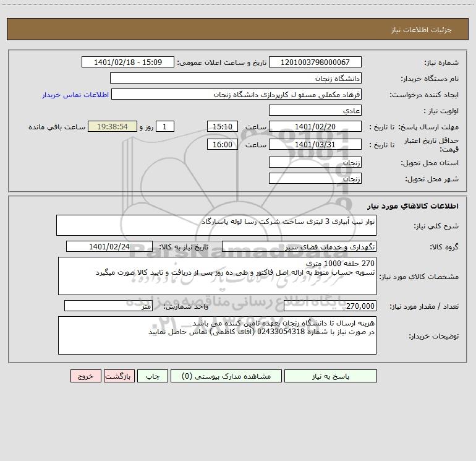Click price validity time 16:00
The height and width of the screenshot is (461, 476).
coord(222,144)
